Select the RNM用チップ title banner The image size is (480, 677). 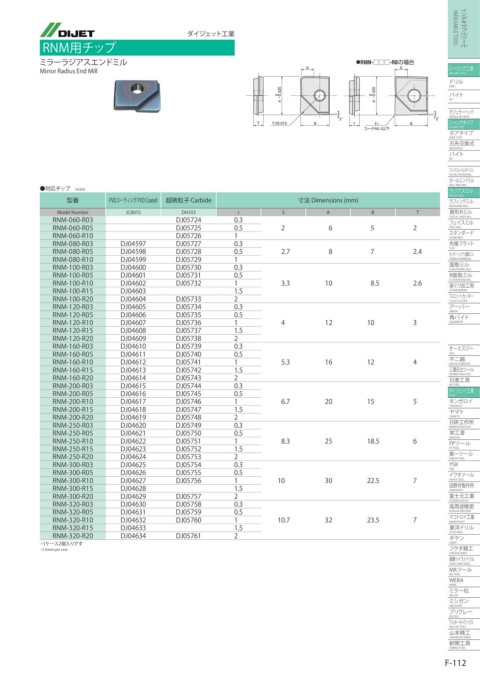137,47
